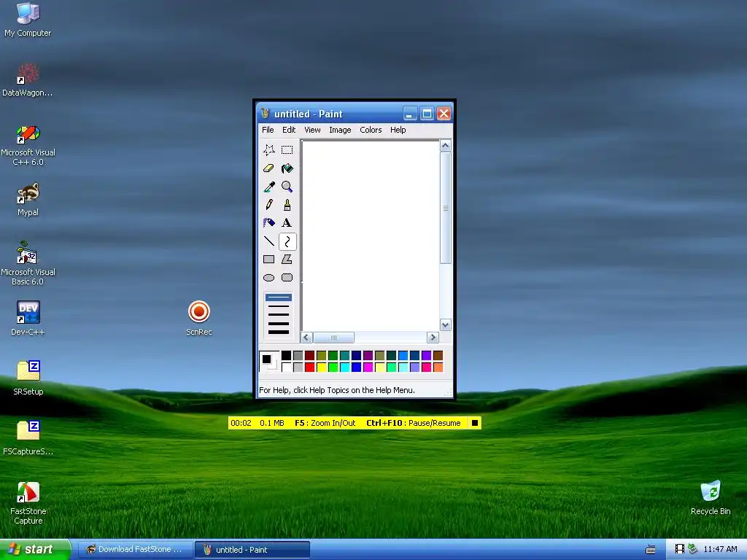Select the Pencil tool
The image size is (747, 560).
click(268, 205)
